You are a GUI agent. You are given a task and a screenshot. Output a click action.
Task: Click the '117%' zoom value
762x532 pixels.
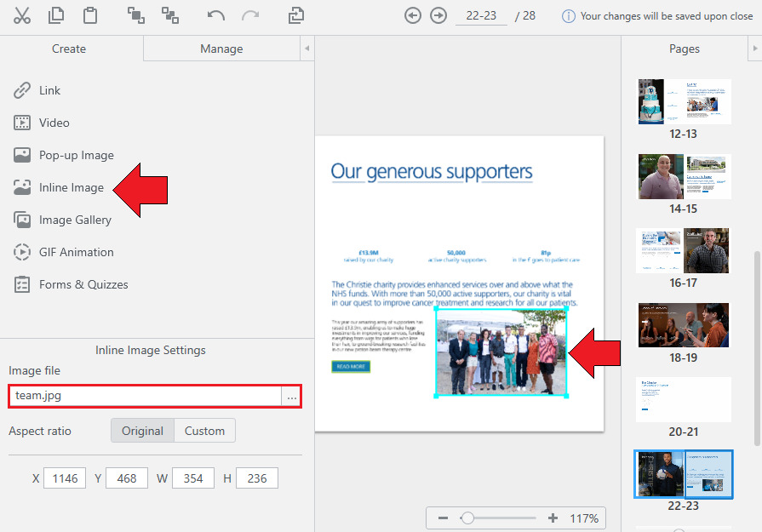pos(584,518)
